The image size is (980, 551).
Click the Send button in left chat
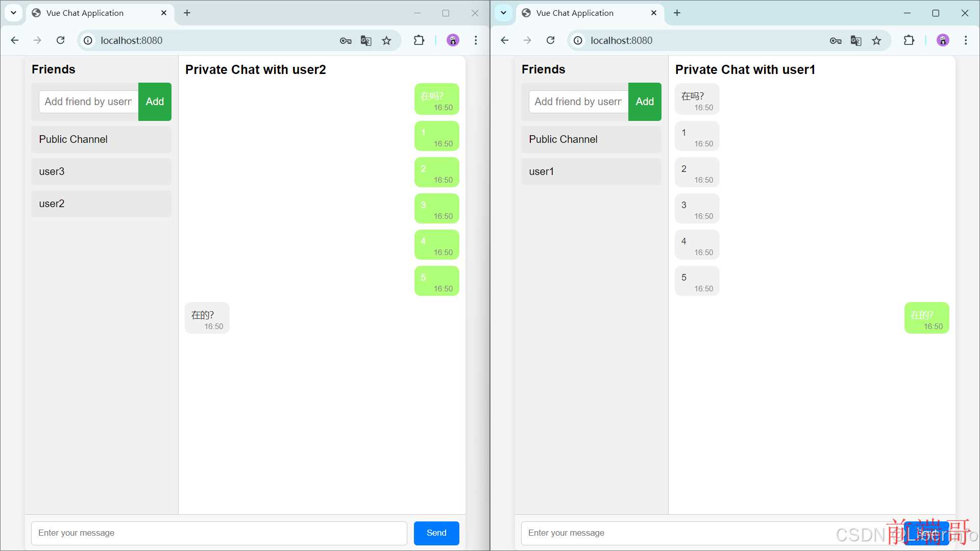click(436, 532)
